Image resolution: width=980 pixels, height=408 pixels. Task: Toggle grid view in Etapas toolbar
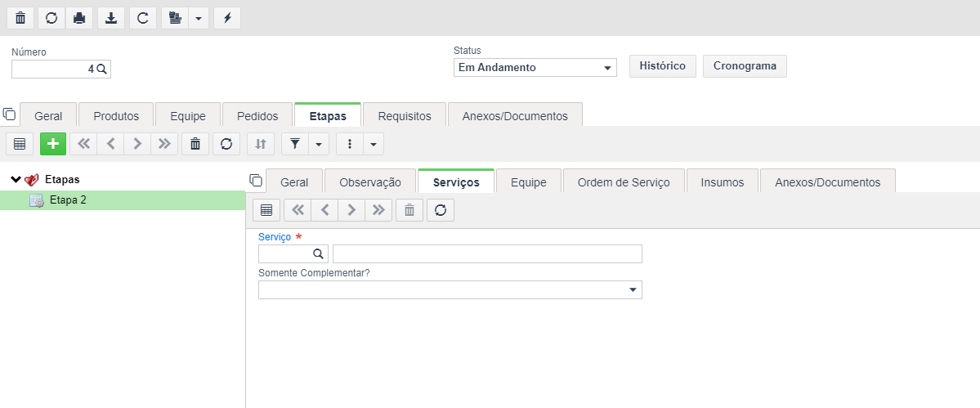click(20, 144)
